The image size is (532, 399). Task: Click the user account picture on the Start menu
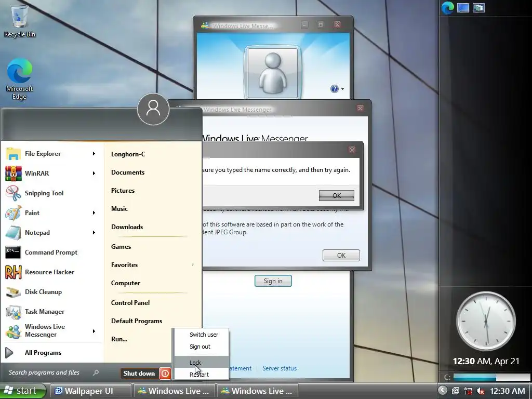pyautogui.click(x=153, y=109)
